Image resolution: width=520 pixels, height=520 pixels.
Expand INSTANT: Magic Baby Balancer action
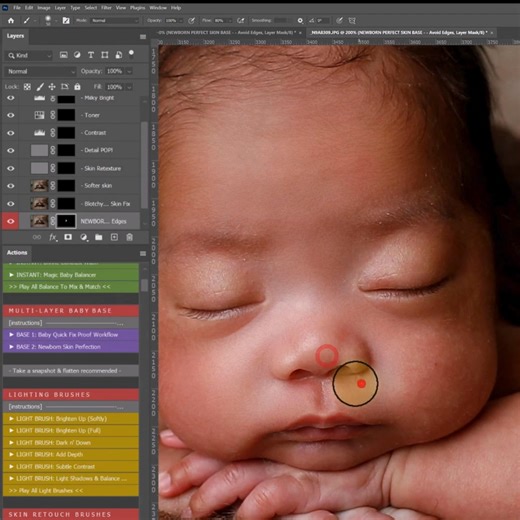tap(11, 275)
